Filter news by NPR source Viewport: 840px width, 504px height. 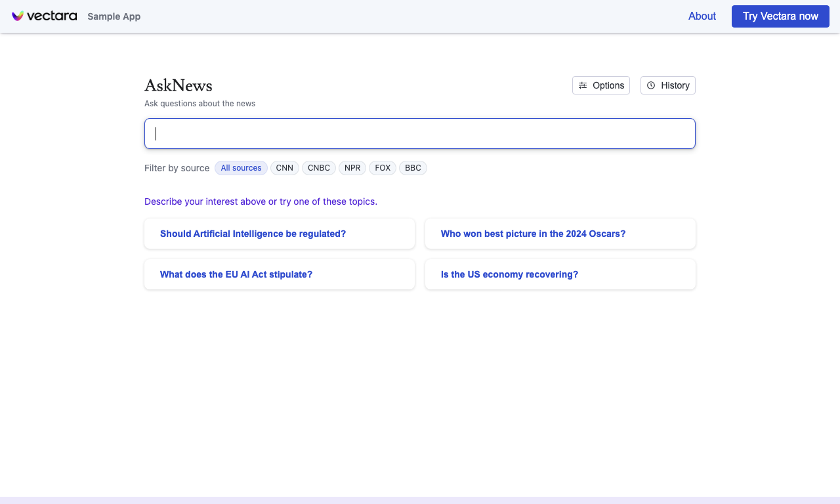352,168
